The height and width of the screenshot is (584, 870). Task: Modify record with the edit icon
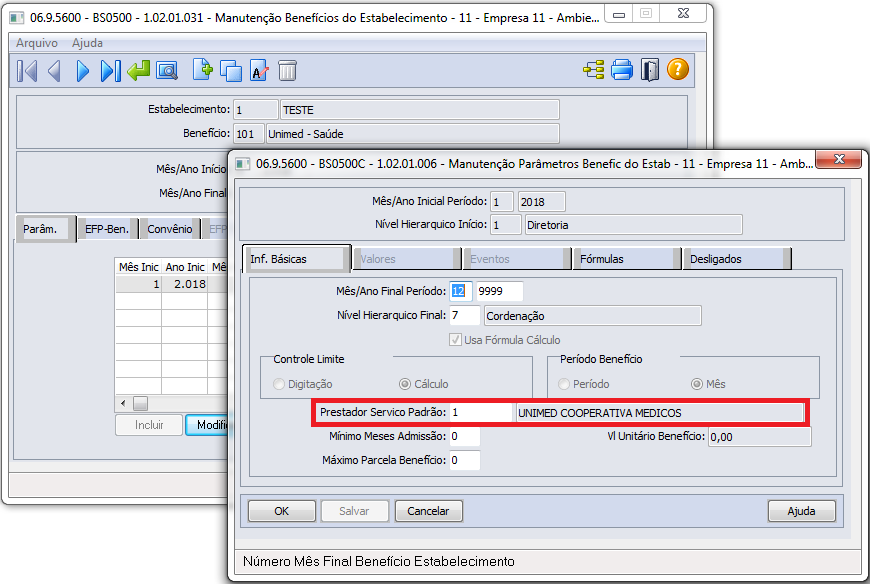point(259,70)
